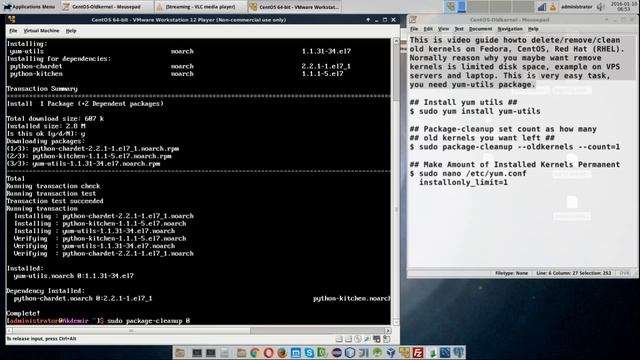Launch the dark Eclipse-style round icon in dock

coord(336,353)
